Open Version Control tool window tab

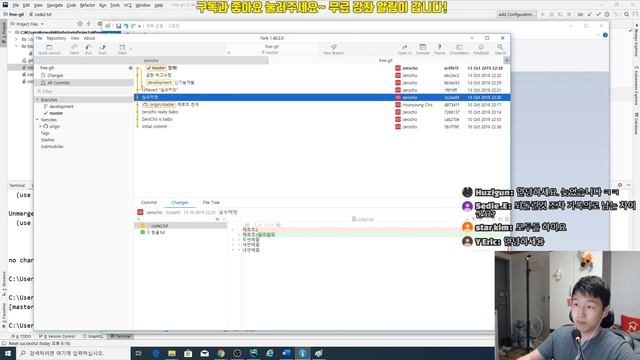pos(57,336)
